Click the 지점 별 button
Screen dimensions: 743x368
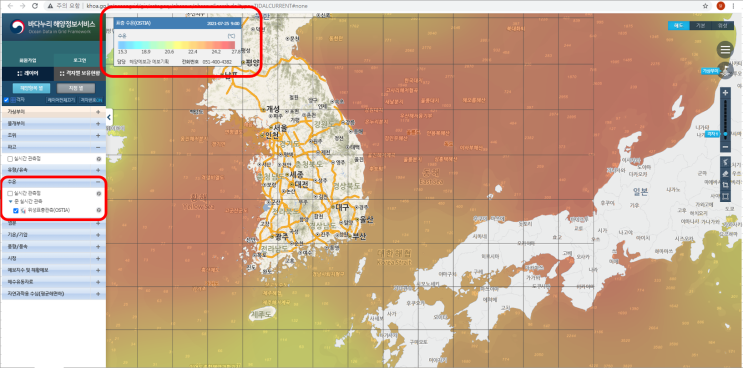76,88
